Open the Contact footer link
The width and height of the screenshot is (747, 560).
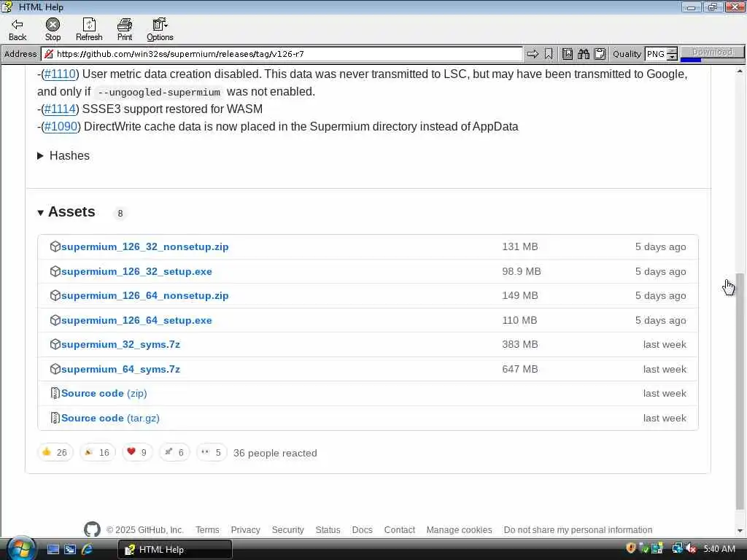point(399,530)
